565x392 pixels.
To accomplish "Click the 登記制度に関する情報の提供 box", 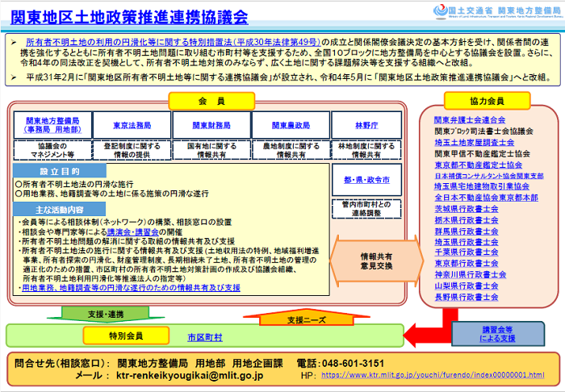I will click(132, 150).
